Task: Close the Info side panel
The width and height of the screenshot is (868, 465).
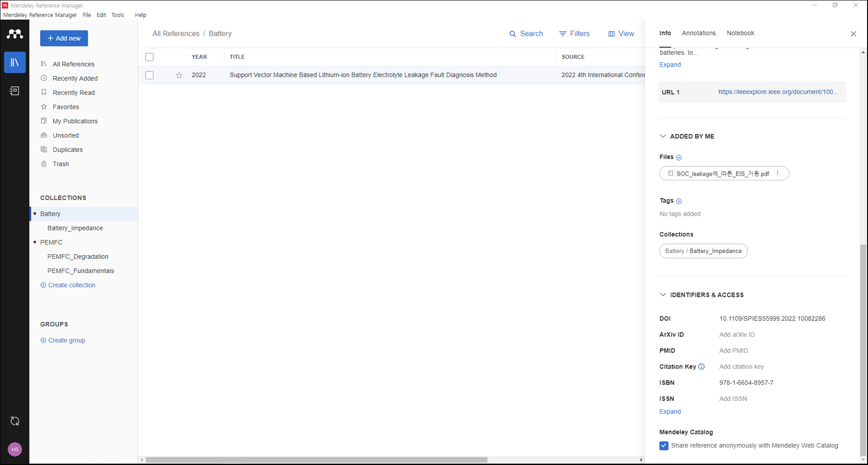Action: [x=853, y=34]
